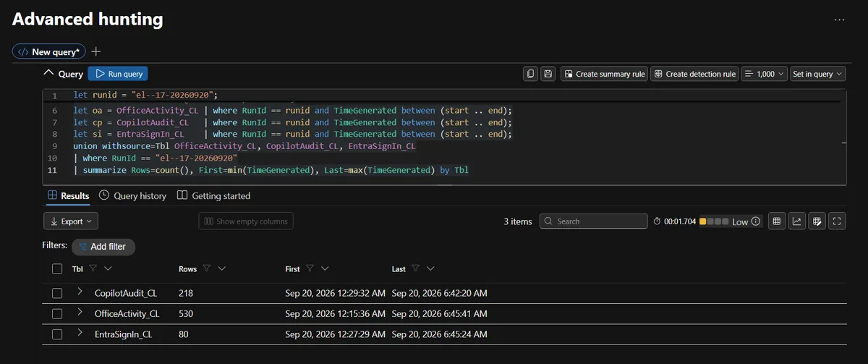Image resolution: width=868 pixels, height=364 pixels.
Task: Click query line 1 with let runid
Action: [145, 95]
